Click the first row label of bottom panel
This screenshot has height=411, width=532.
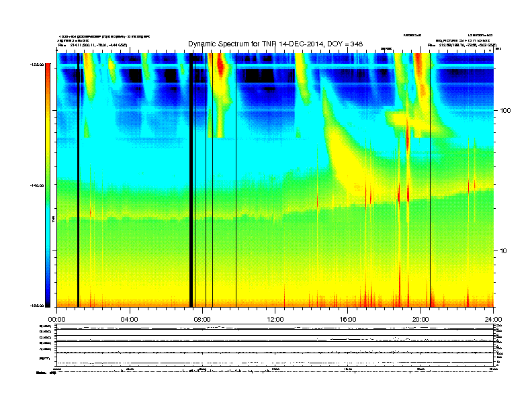[45, 326]
